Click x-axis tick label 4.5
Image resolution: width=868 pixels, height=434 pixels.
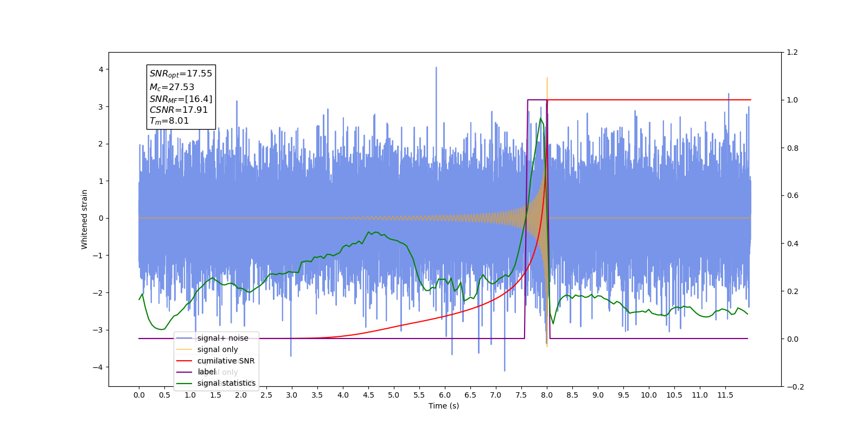pos(368,395)
